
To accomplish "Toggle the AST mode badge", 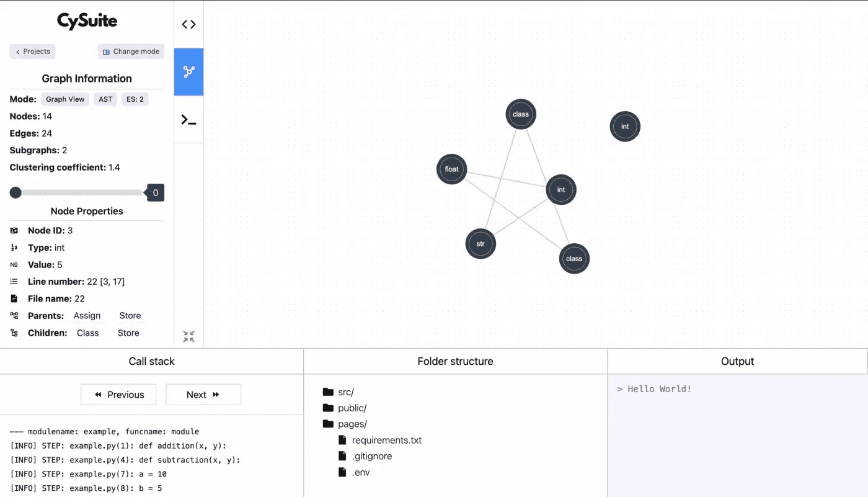I will click(105, 99).
